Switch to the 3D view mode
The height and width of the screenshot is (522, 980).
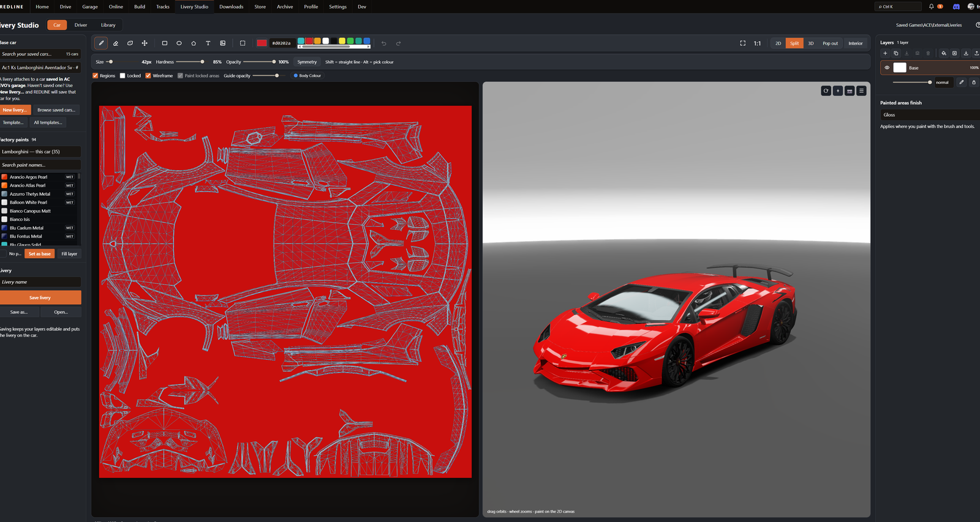810,43
